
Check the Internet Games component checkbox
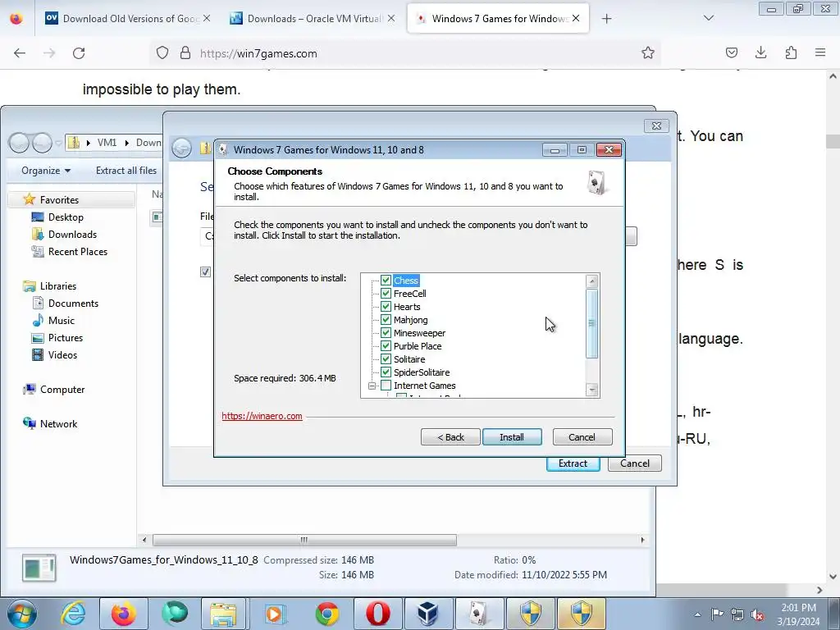click(386, 386)
